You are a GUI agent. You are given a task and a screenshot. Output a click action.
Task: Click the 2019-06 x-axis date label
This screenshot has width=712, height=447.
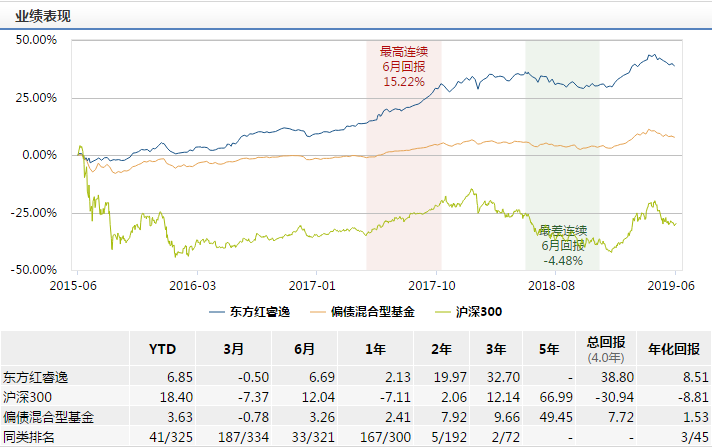(x=671, y=286)
